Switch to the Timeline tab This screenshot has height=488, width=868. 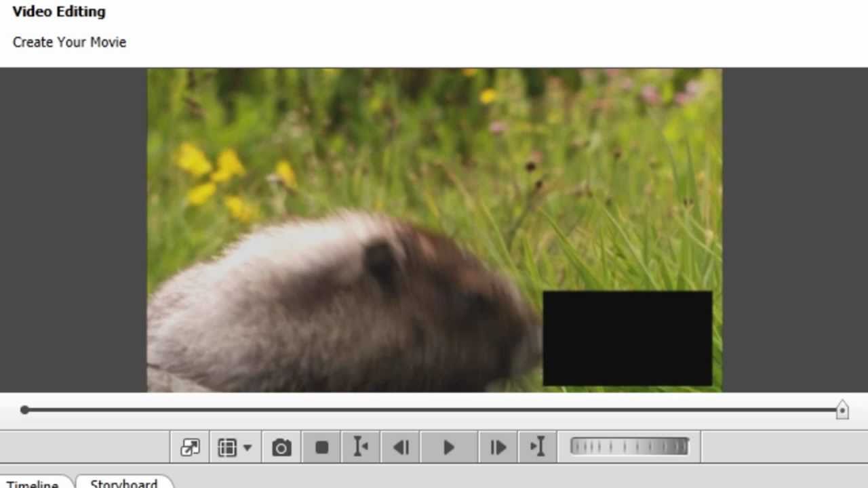click(x=33, y=484)
